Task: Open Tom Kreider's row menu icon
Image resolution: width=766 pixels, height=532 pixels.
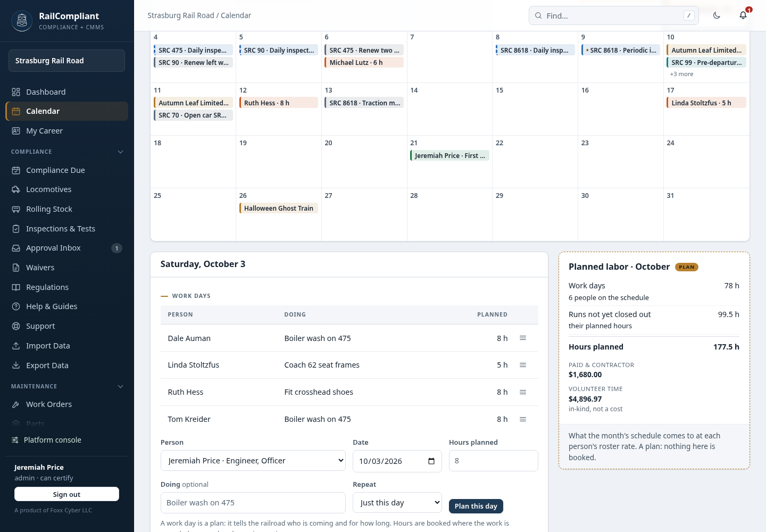Action: [523, 419]
